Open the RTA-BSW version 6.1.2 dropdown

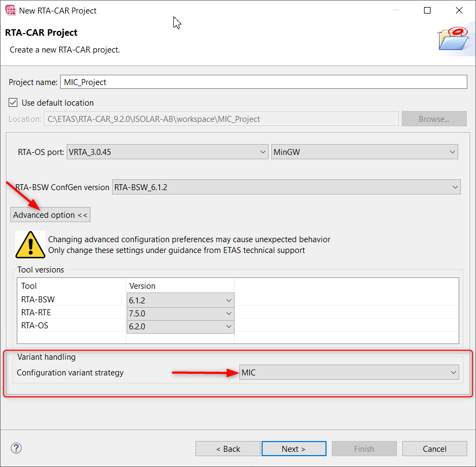[180, 300]
